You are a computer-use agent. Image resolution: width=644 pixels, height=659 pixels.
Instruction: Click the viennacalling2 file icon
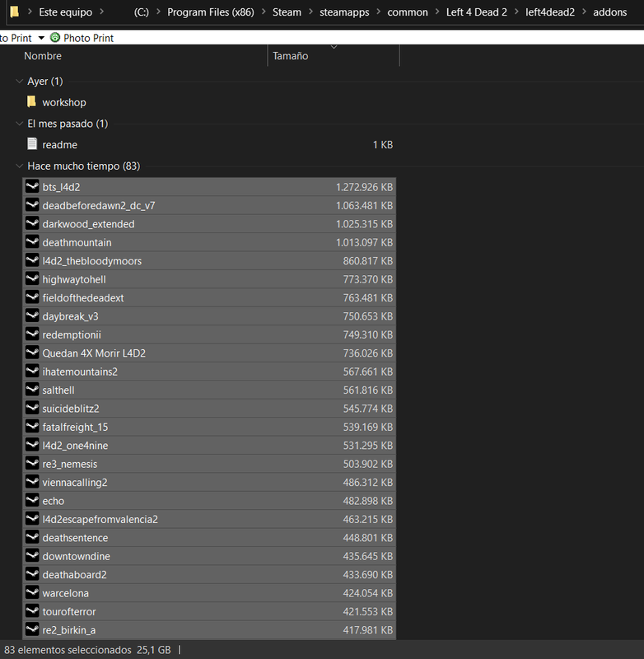(32, 482)
